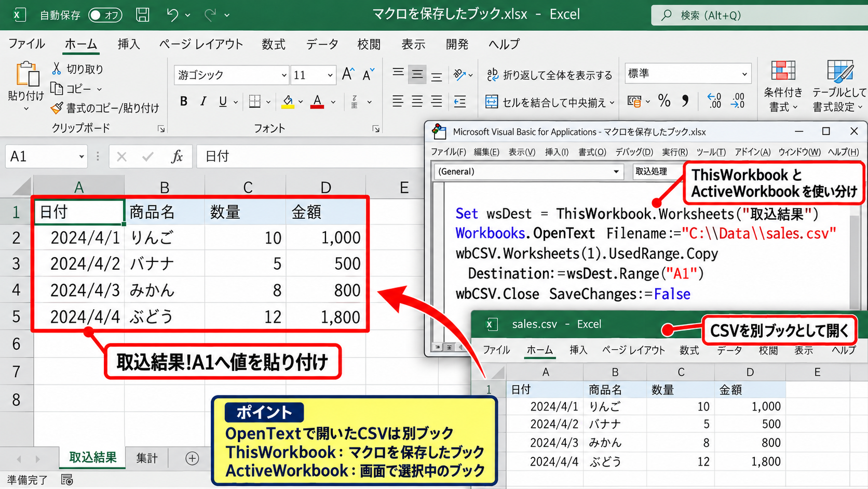The image size is (868, 489).
Task: Click the orientation text angle icon
Action: point(459,75)
